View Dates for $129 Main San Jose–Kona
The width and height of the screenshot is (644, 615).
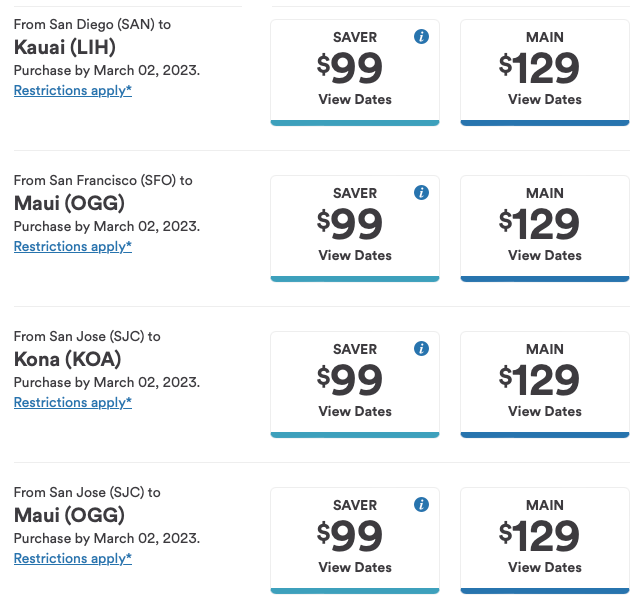545,411
